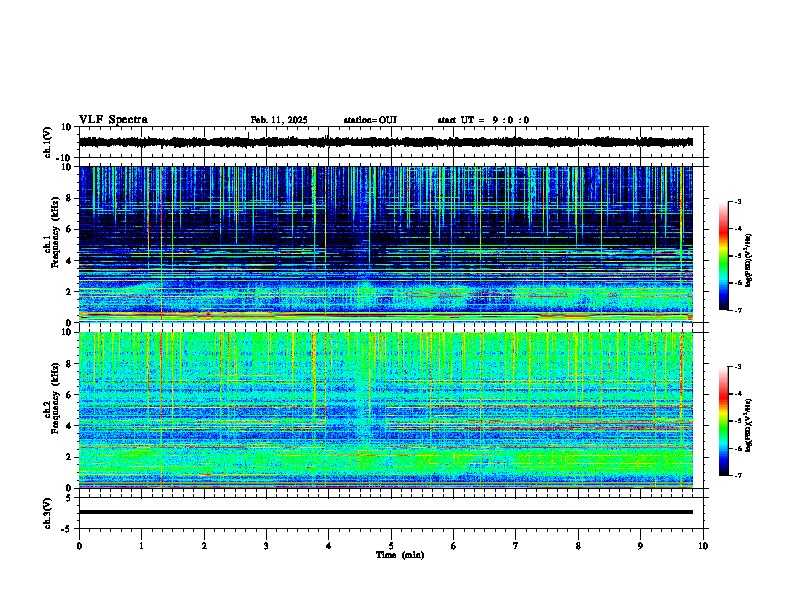Image resolution: width=792 pixels, height=612 pixels.
Task: Click the "2" kHz tick on ch.1 spectrogram
Action: (x=70, y=291)
